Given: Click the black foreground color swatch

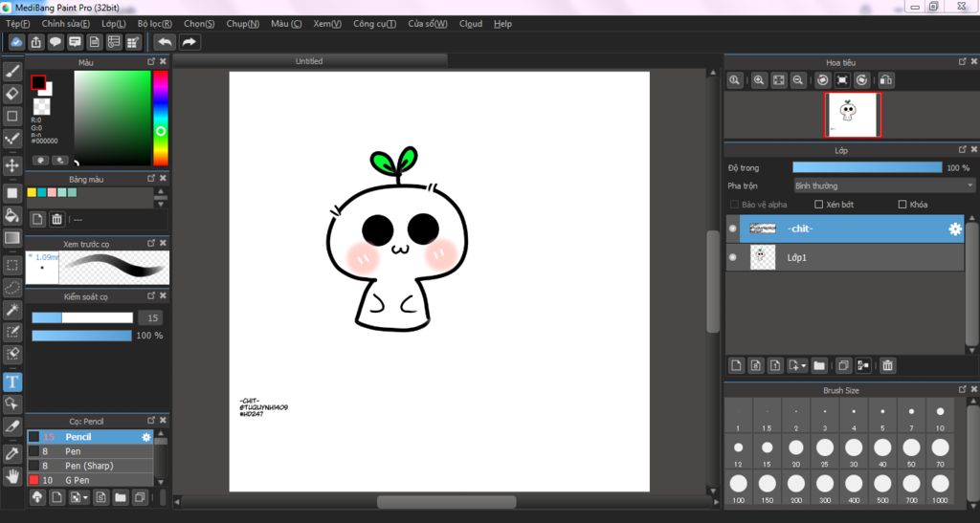Looking at the screenshot, I should [38, 82].
